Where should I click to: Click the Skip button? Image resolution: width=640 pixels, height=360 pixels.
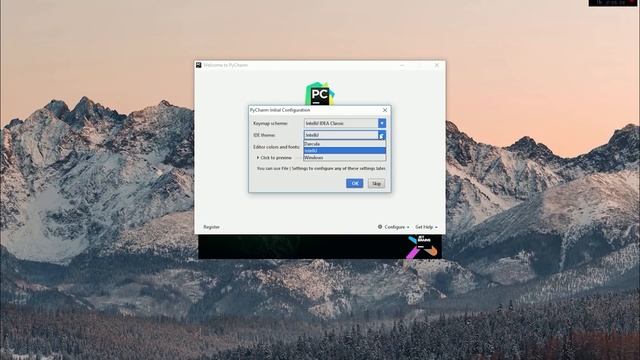(376, 184)
